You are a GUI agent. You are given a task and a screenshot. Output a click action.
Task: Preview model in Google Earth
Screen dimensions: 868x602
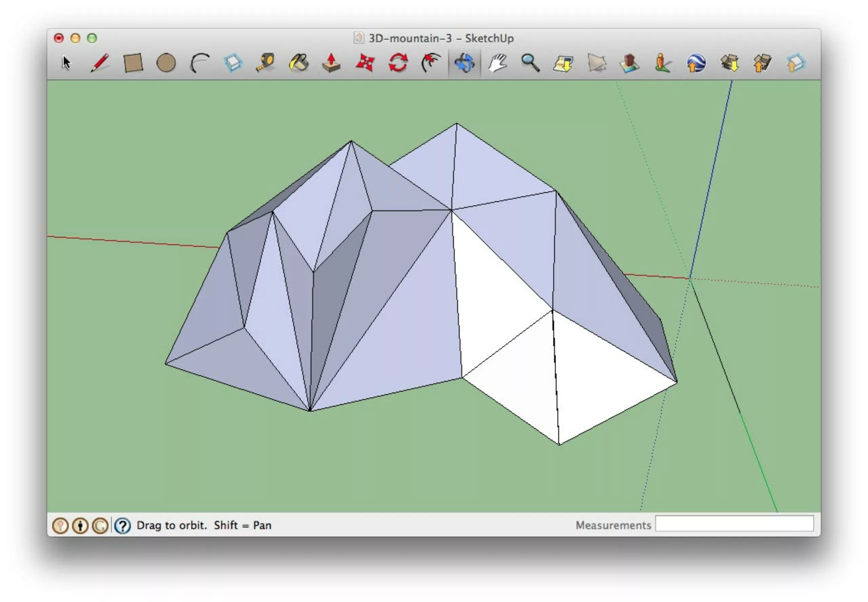pyautogui.click(x=696, y=63)
